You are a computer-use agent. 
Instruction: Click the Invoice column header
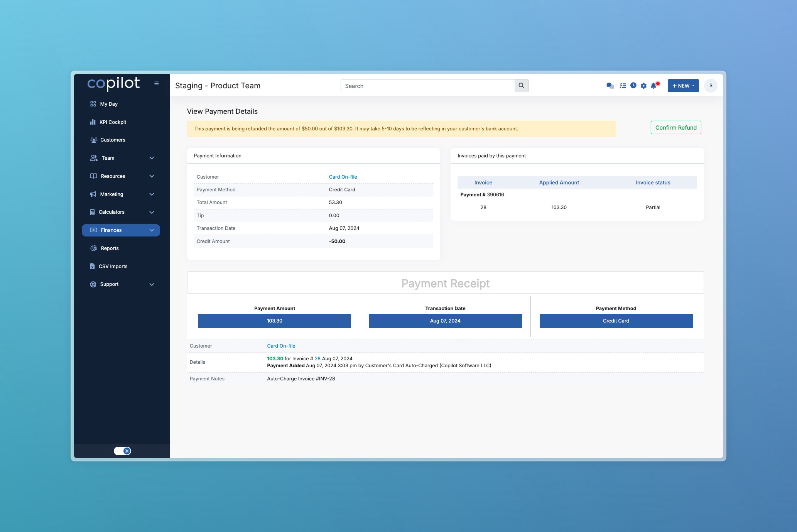tap(483, 182)
